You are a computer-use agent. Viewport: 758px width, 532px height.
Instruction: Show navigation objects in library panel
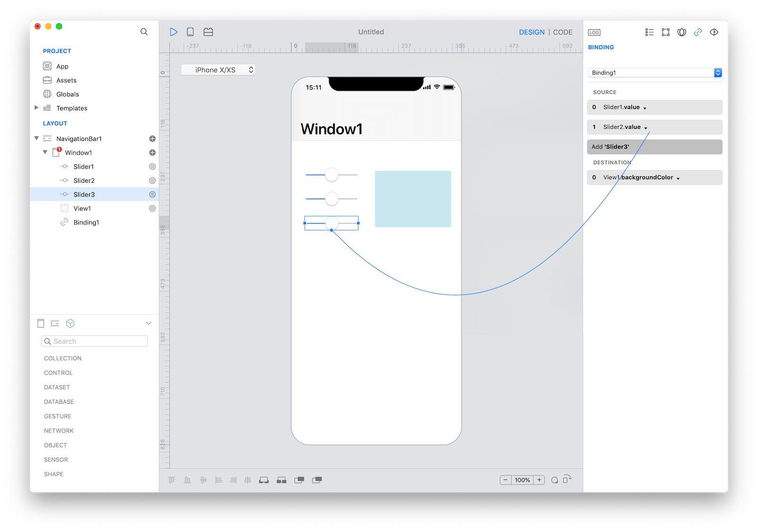(55, 323)
